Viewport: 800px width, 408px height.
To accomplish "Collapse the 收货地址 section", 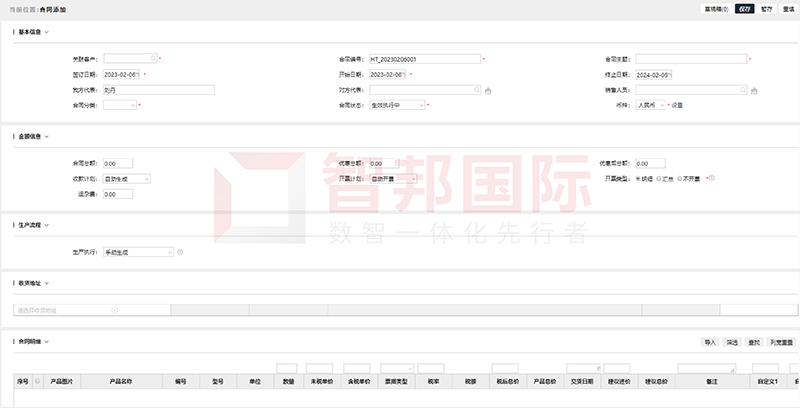I will 46,283.
